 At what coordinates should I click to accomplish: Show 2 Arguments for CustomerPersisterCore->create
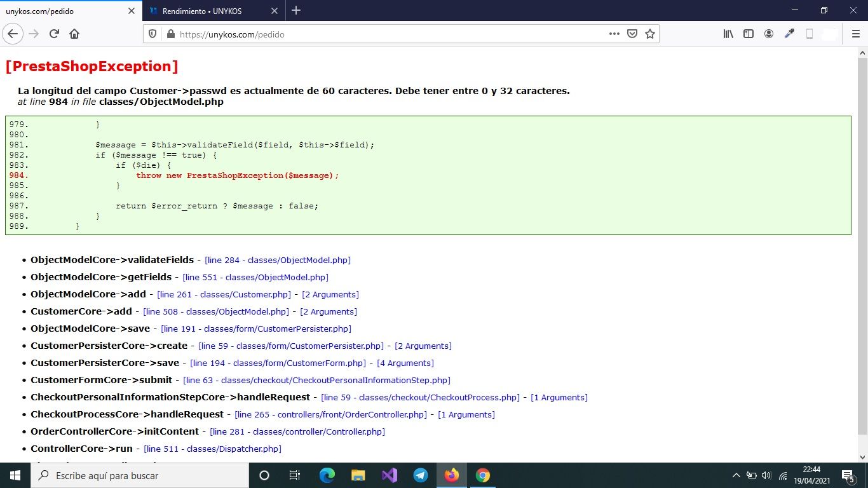tap(423, 346)
